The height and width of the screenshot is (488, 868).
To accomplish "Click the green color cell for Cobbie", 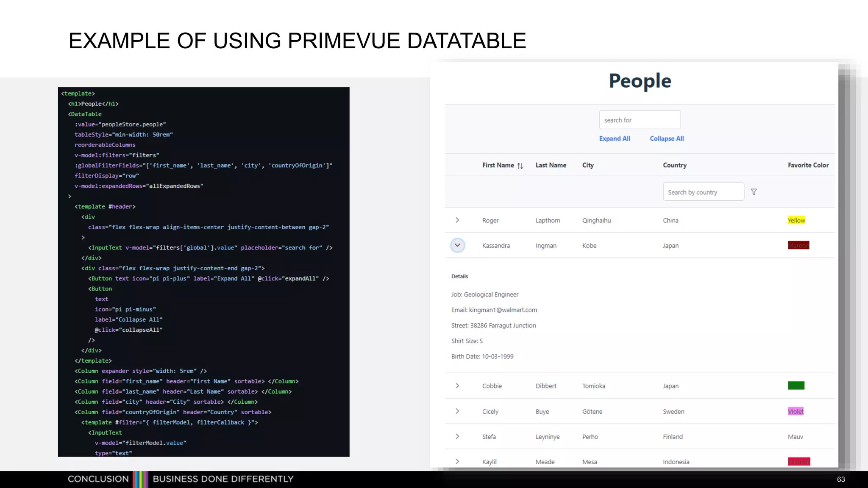I will (x=796, y=385).
